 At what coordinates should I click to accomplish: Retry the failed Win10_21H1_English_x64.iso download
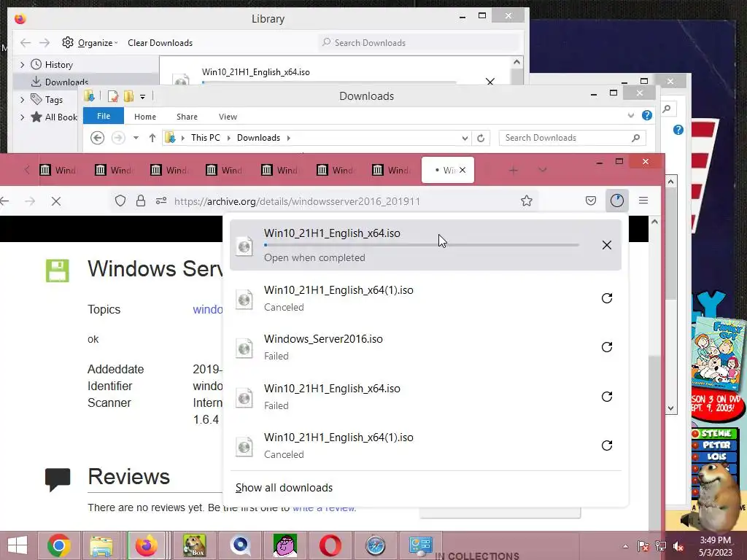(606, 397)
